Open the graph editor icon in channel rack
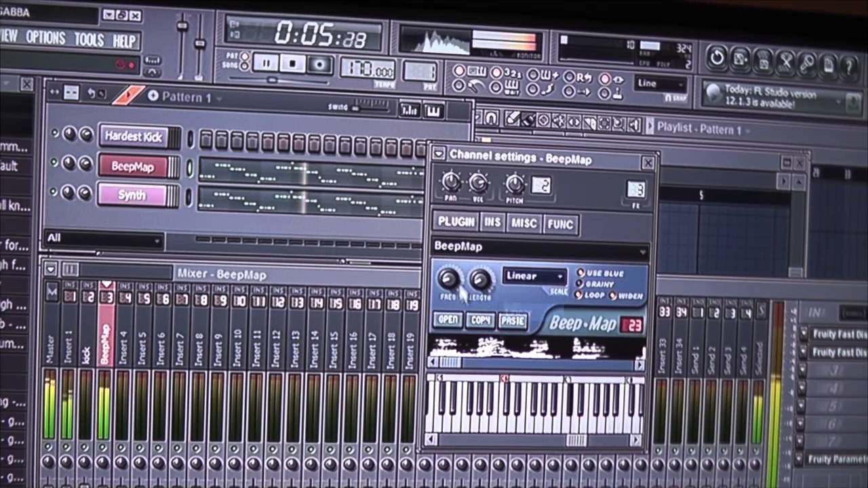This screenshot has width=868, height=488. coord(410,110)
